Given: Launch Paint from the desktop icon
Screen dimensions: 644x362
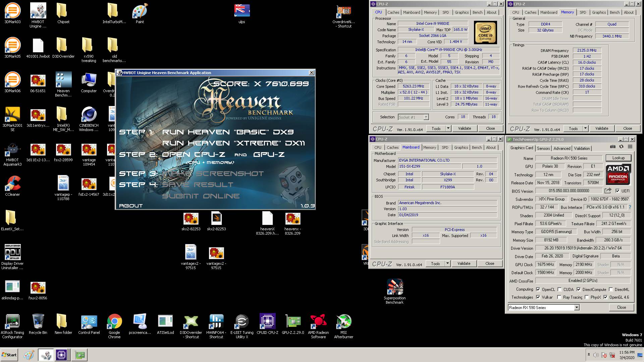Looking at the screenshot, I should pyautogui.click(x=140, y=13).
